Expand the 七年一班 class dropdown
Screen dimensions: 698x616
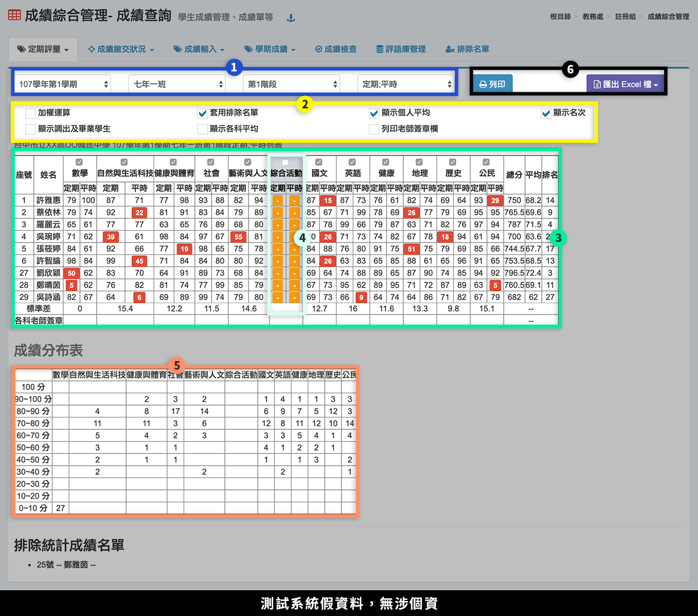click(x=177, y=84)
